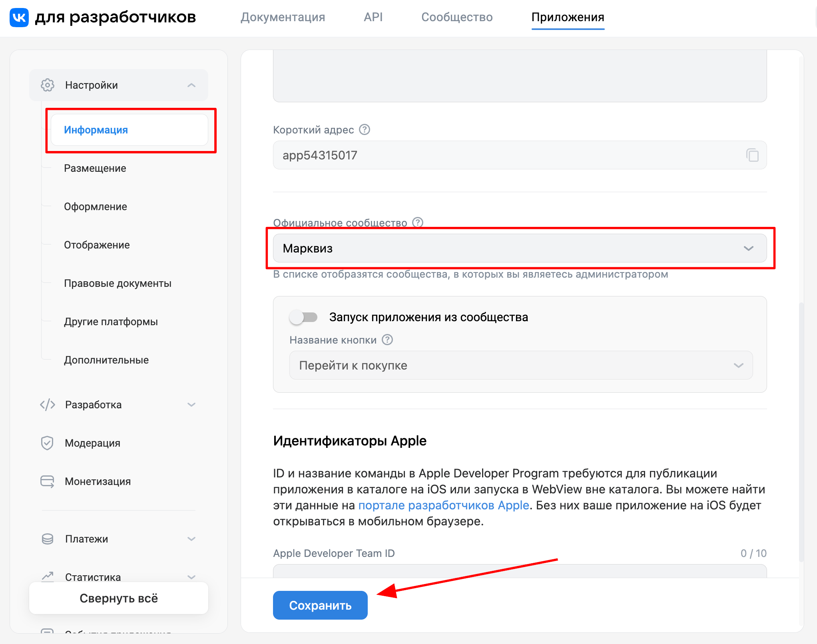Click the copy icon in short address field
The width and height of the screenshot is (817, 644).
tap(752, 155)
